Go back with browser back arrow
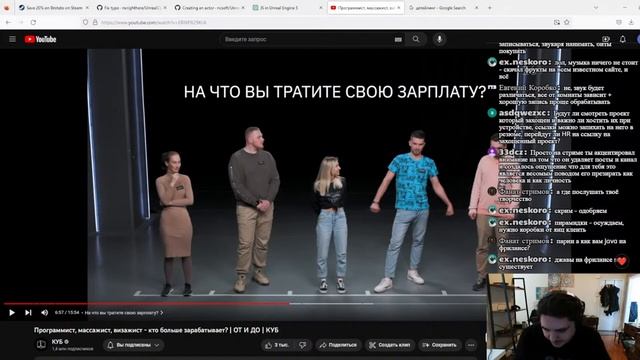Image resolution: width=640 pixels, height=360 pixels. 9,22
